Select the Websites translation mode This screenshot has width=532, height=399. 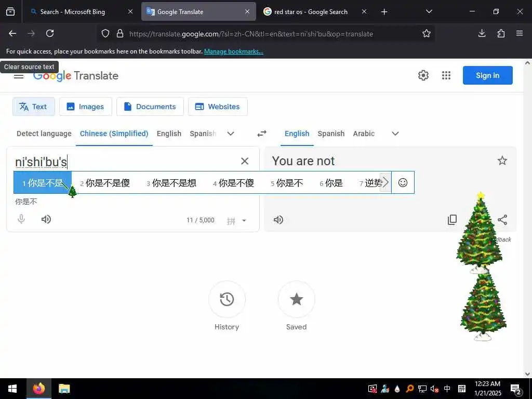tap(218, 107)
